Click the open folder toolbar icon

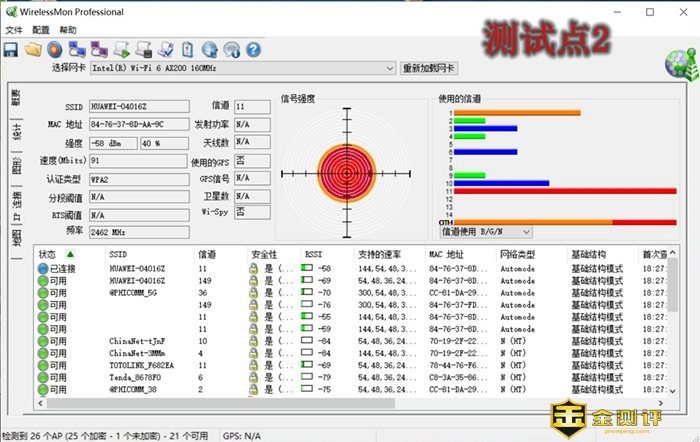tap(33, 48)
